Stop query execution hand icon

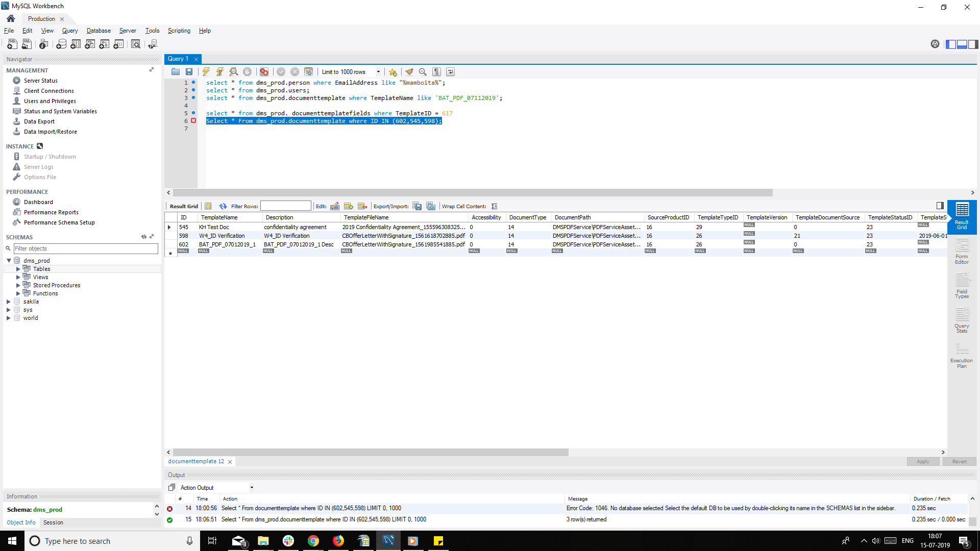click(248, 72)
